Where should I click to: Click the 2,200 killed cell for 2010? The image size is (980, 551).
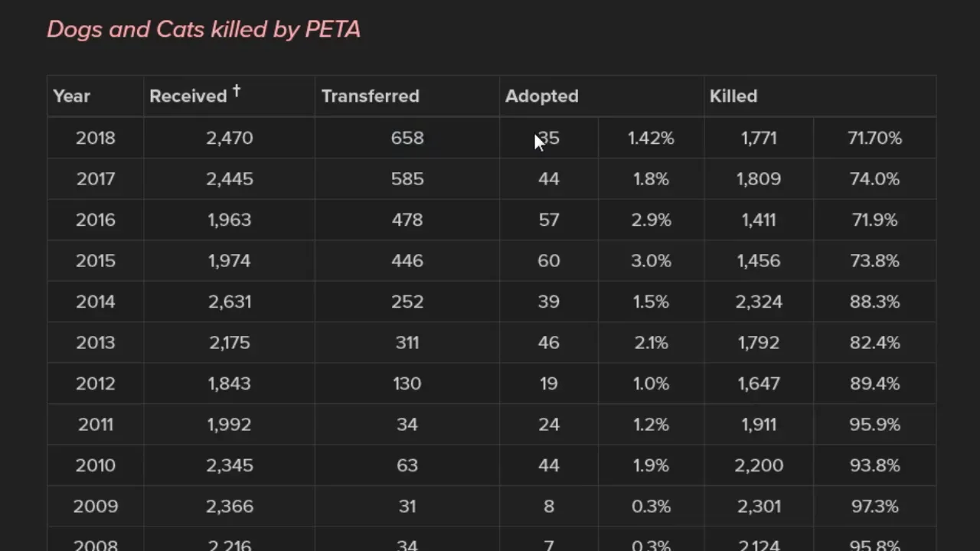[759, 466]
